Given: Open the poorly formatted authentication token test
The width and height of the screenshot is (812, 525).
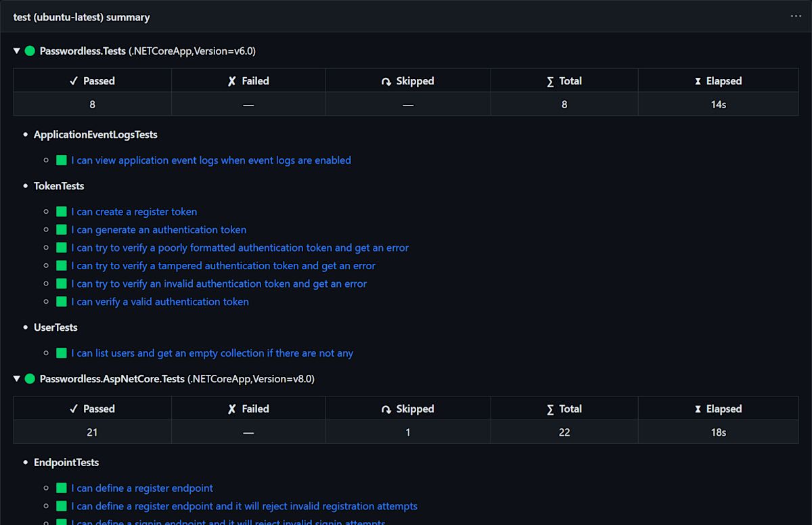Looking at the screenshot, I should [x=240, y=248].
